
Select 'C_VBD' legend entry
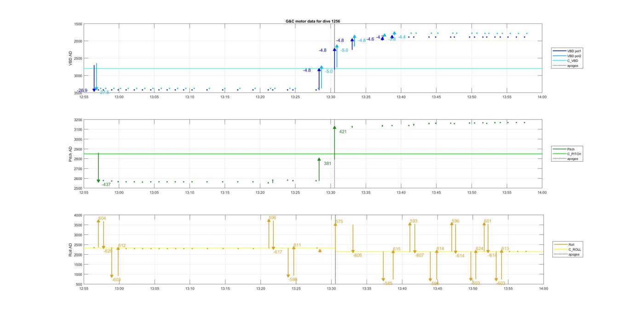tap(572, 61)
